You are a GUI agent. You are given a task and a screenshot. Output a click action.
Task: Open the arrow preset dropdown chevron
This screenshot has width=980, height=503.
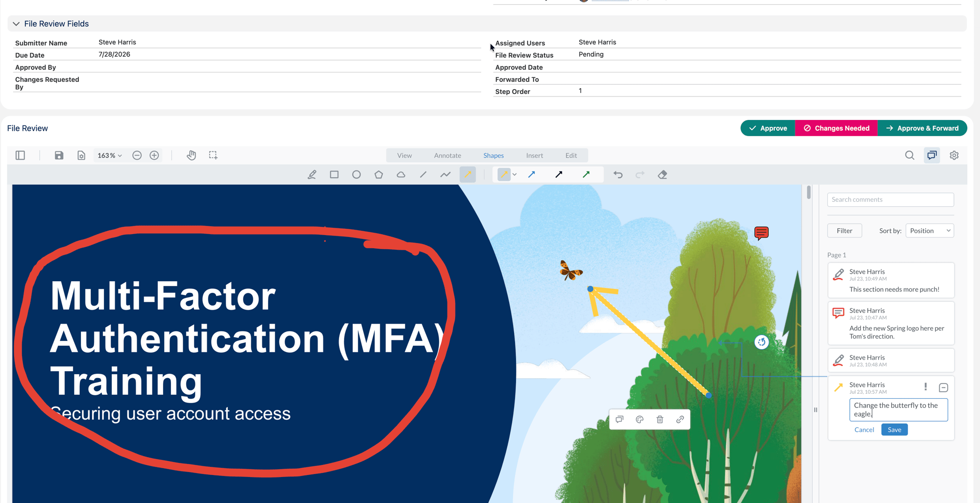[x=514, y=174]
